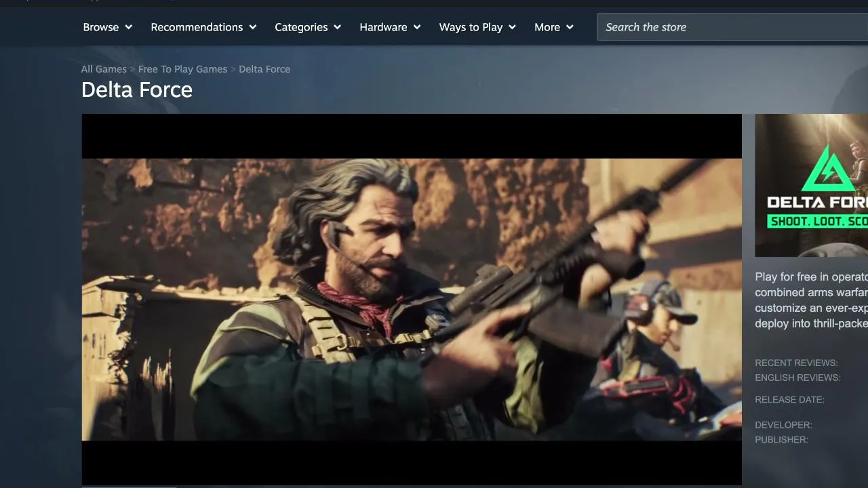The height and width of the screenshot is (488, 868).
Task: Click the Delta Force trailer video
Action: tap(412, 300)
